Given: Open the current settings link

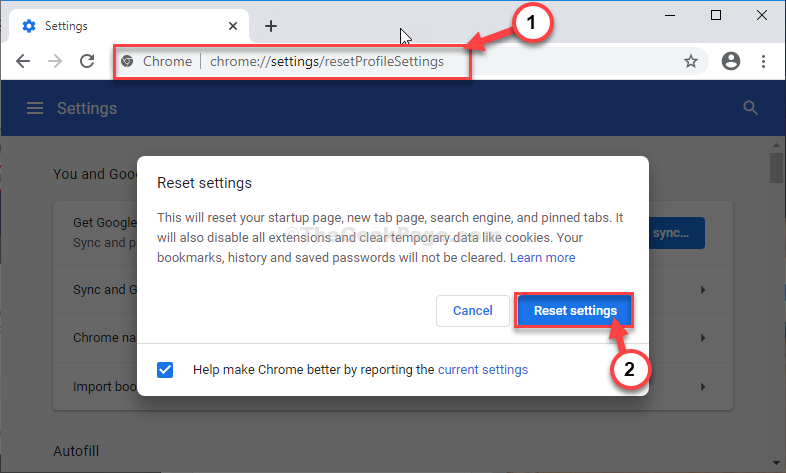Looking at the screenshot, I should coord(483,370).
